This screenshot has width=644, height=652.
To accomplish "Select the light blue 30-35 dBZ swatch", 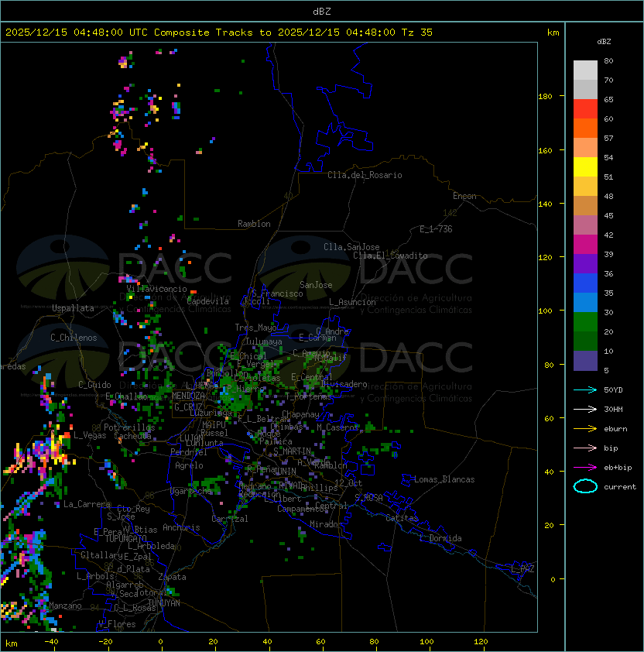I will tap(585, 302).
